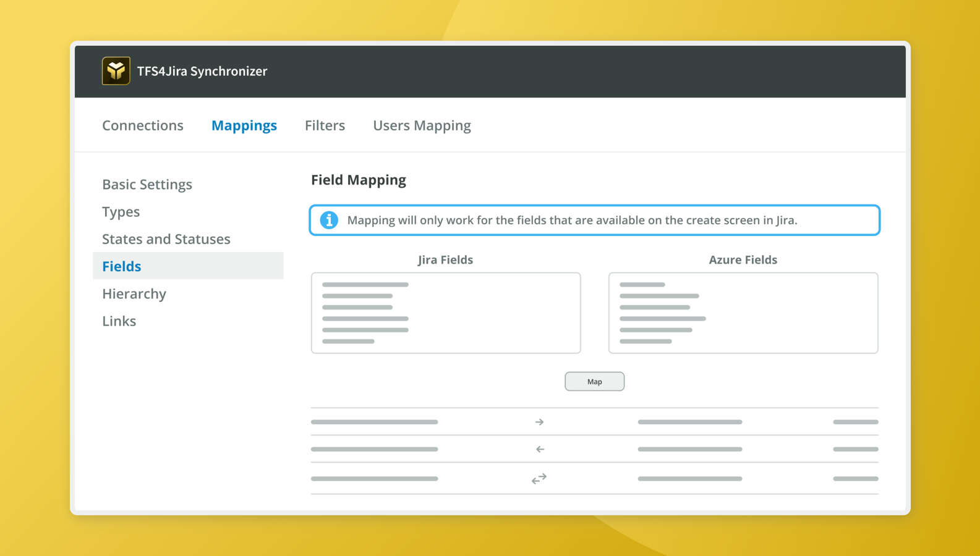Click the right arrow direction icon
The width and height of the screenshot is (980, 556).
coord(539,422)
